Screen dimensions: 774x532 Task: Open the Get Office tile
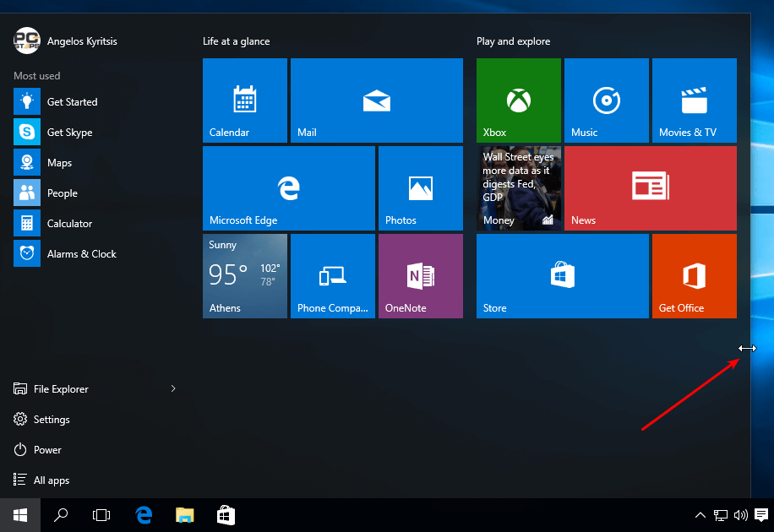694,275
